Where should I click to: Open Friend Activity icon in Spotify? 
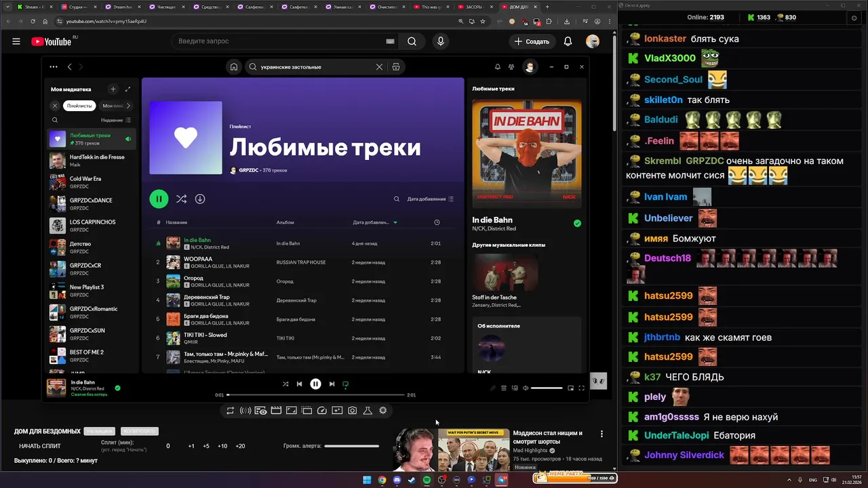pos(511,67)
